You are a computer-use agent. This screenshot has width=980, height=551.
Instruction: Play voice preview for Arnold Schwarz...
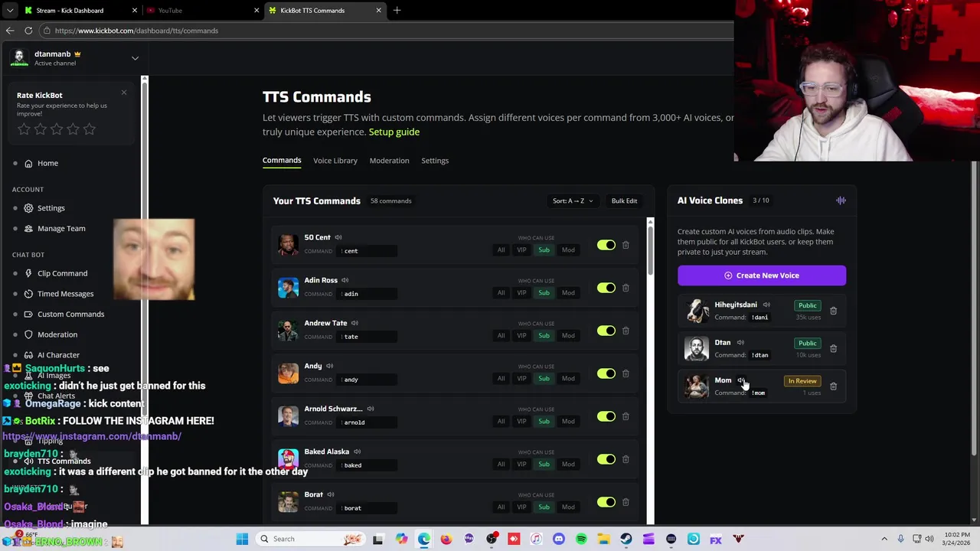(x=371, y=409)
